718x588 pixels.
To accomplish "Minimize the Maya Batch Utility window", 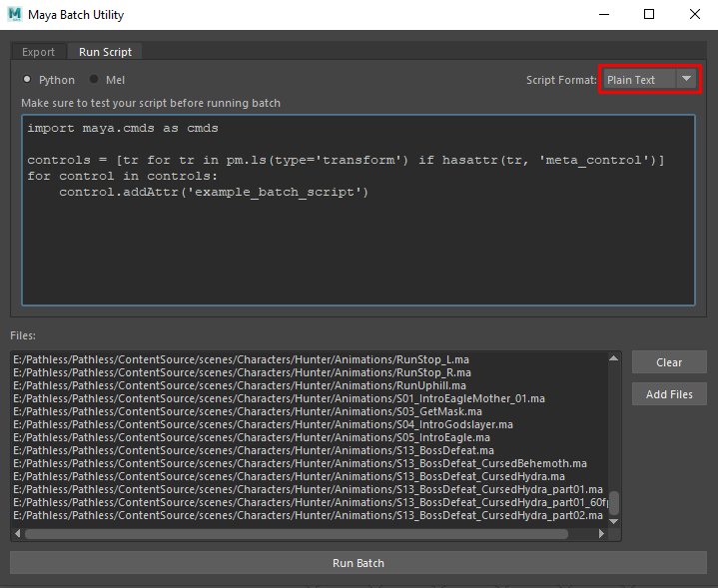I will point(604,14).
